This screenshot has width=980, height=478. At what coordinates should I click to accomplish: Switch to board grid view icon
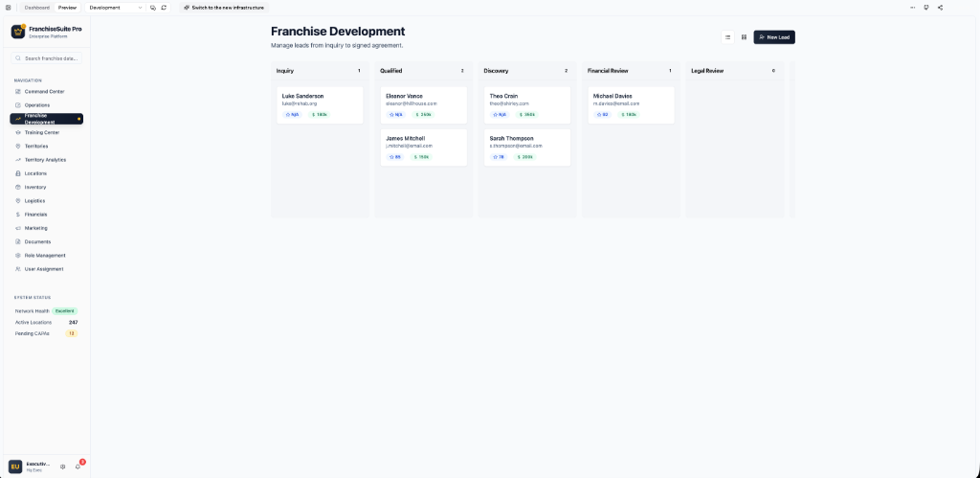(744, 37)
